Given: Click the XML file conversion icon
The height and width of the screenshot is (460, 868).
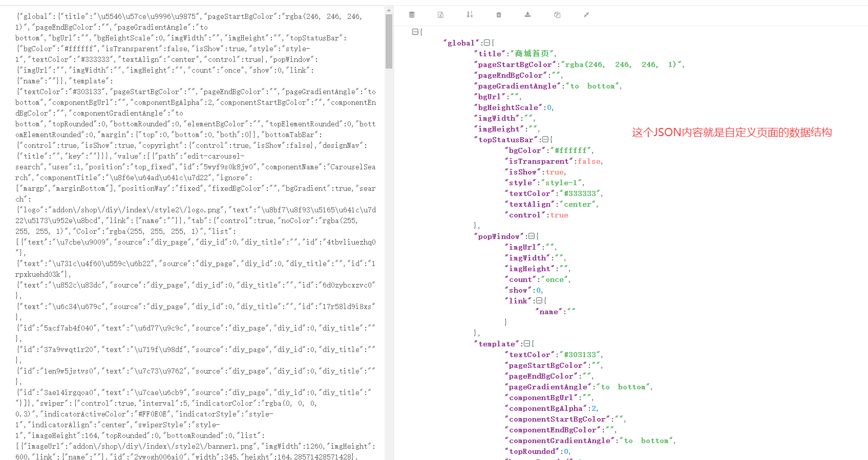Looking at the screenshot, I should pos(440,15).
